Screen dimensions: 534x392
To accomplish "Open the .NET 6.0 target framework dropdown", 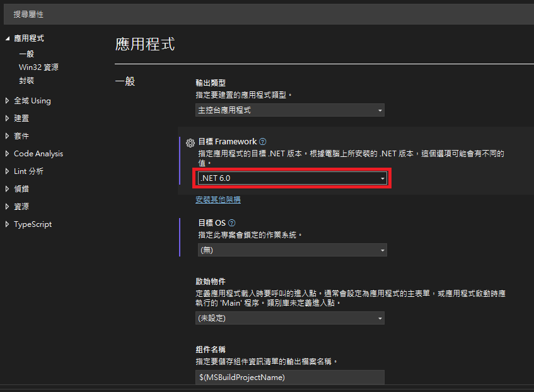I will (292, 178).
